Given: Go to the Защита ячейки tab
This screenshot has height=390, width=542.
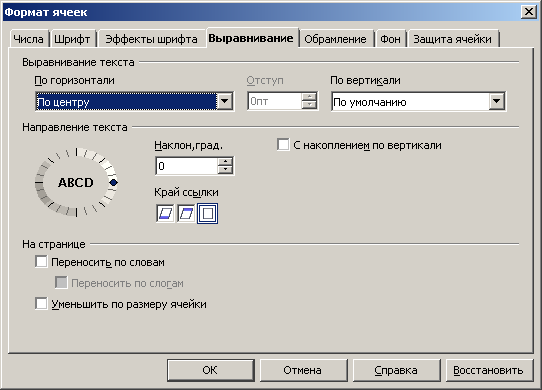Looking at the screenshot, I should (452, 39).
